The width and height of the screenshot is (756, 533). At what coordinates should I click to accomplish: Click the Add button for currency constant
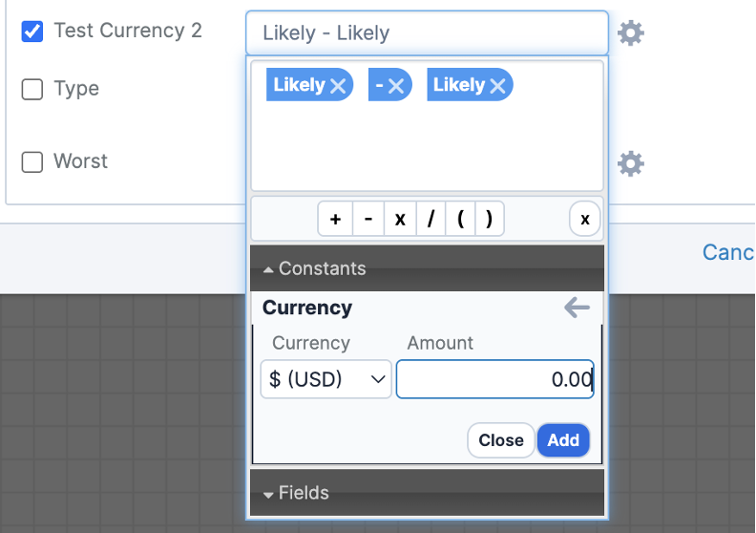[x=563, y=440]
